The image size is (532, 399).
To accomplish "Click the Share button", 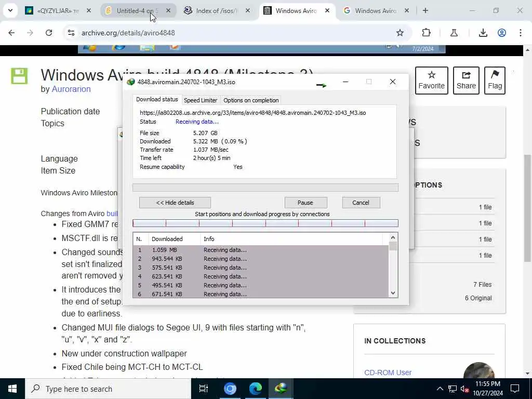I will pos(466,81).
